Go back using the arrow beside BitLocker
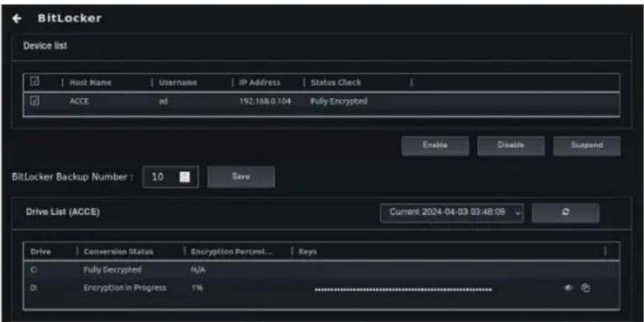 [x=16, y=18]
